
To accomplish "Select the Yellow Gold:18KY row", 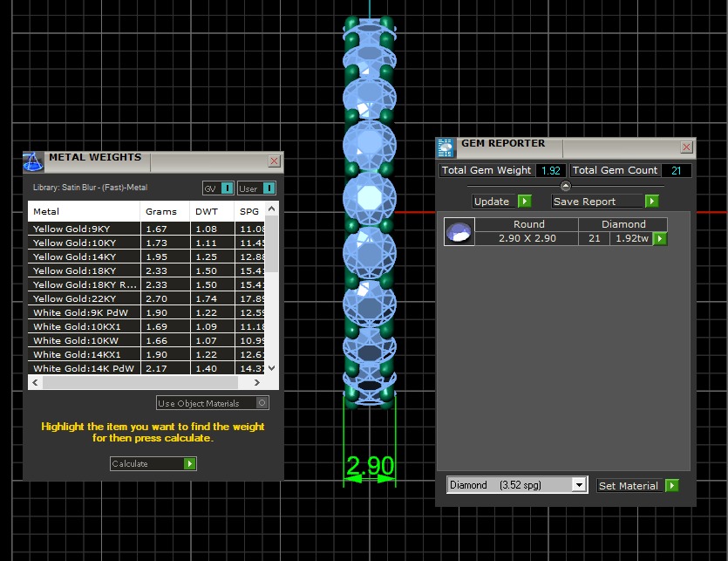I will click(x=146, y=270).
